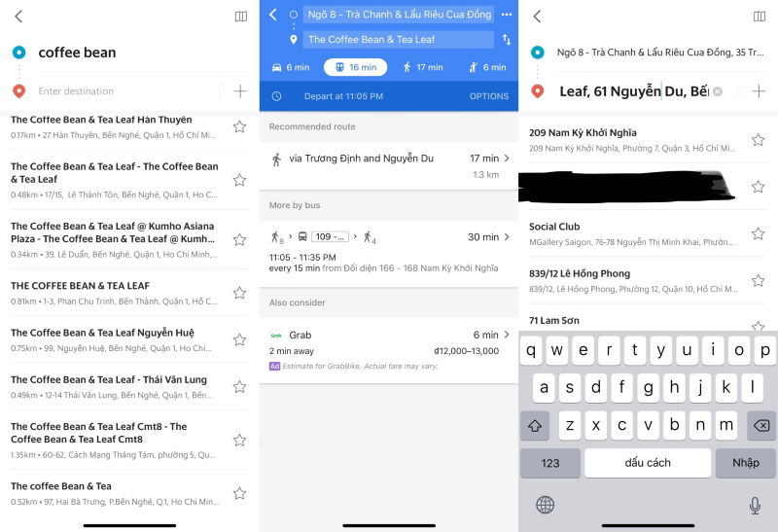The image size is (778, 532).
Task: Switch to driving tab showing 6 min
Action: click(x=291, y=67)
